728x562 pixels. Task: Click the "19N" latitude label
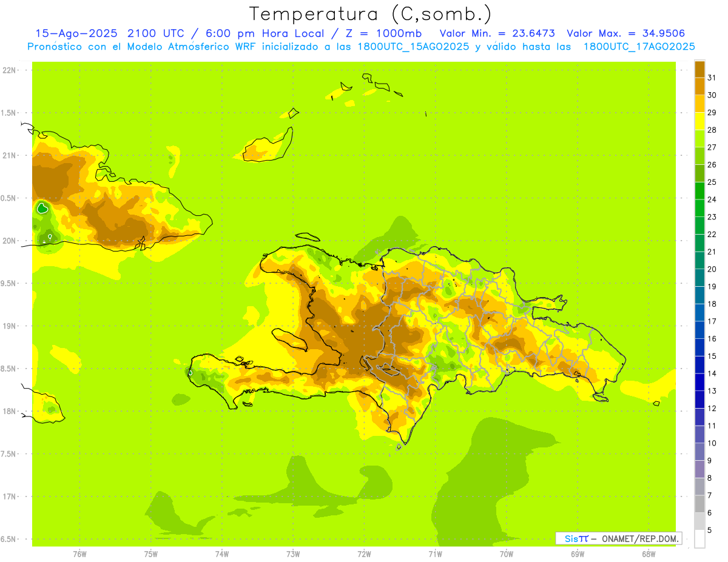point(9,326)
